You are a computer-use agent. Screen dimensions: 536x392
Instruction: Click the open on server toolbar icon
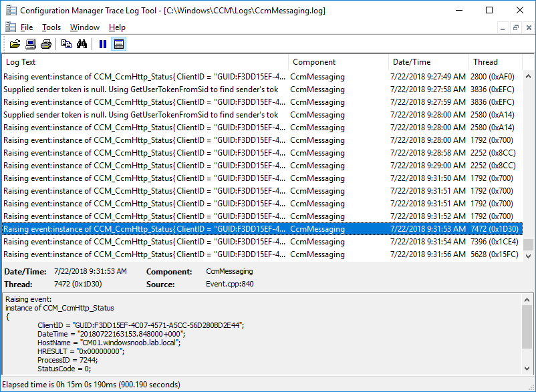(31, 44)
